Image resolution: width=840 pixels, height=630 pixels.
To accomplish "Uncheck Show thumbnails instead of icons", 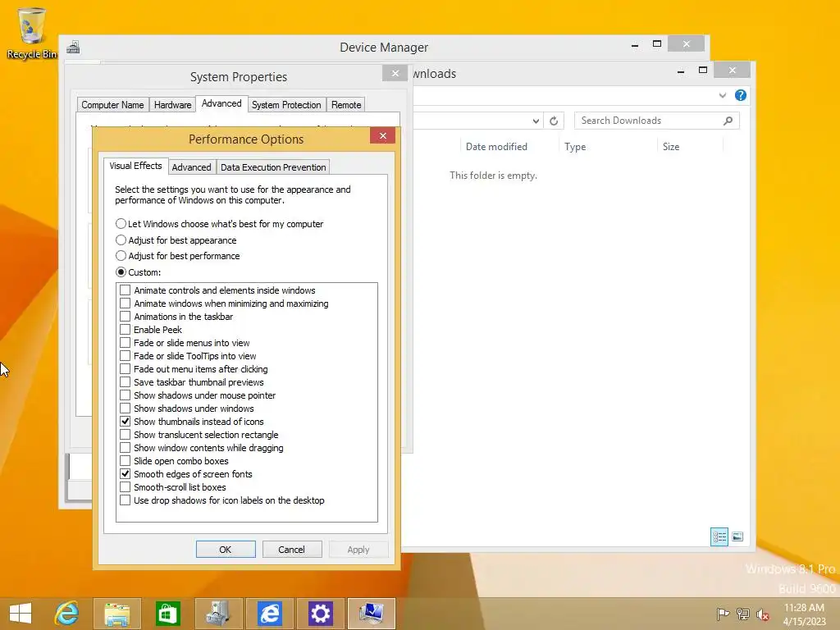I will tap(125, 422).
